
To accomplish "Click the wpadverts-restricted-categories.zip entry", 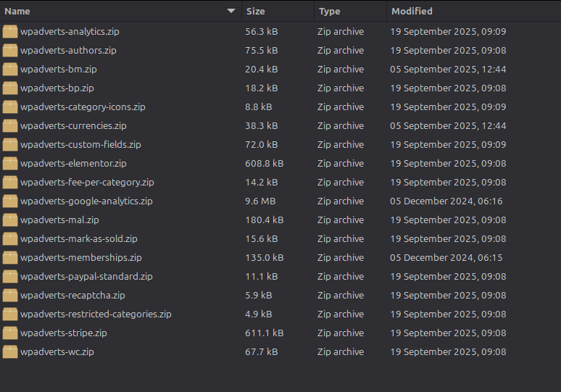I will pyautogui.click(x=96, y=314).
